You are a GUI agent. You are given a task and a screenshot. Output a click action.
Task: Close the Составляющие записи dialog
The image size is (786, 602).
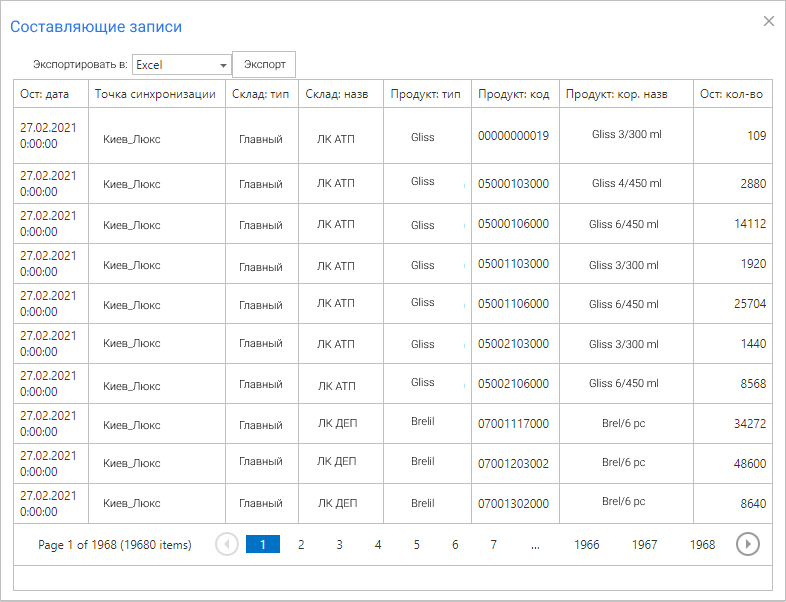click(768, 21)
